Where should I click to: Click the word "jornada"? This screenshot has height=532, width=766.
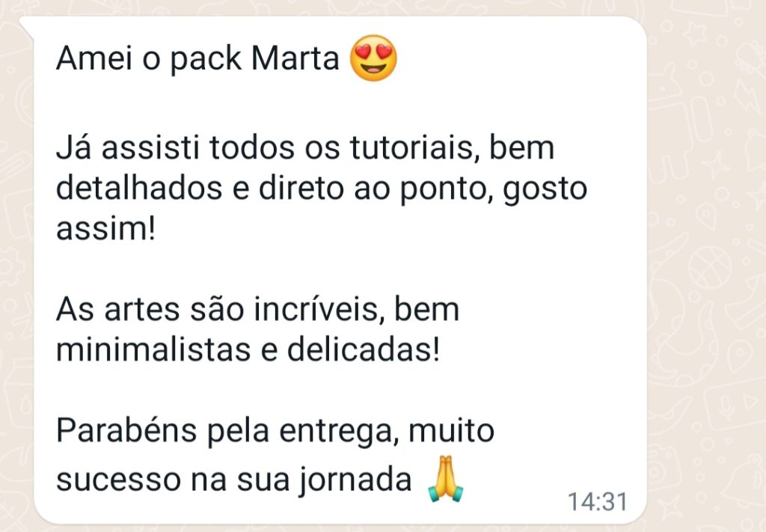click(355, 480)
